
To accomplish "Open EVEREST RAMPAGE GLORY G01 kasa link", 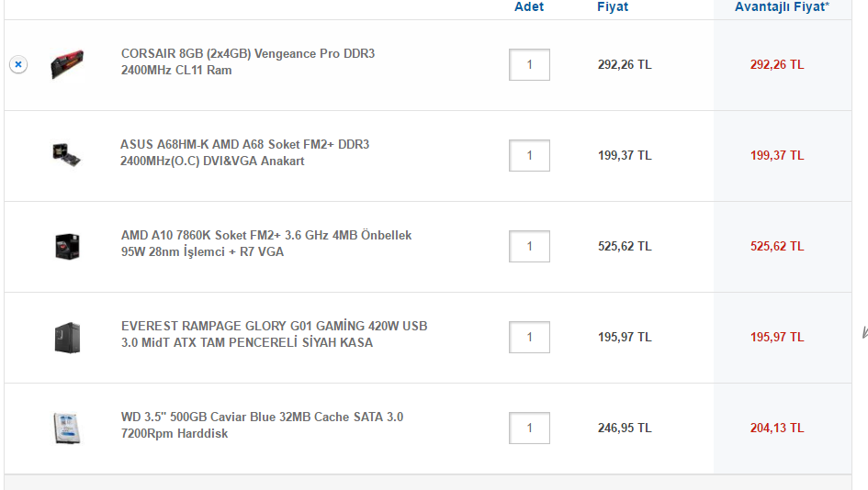I will pos(274,334).
